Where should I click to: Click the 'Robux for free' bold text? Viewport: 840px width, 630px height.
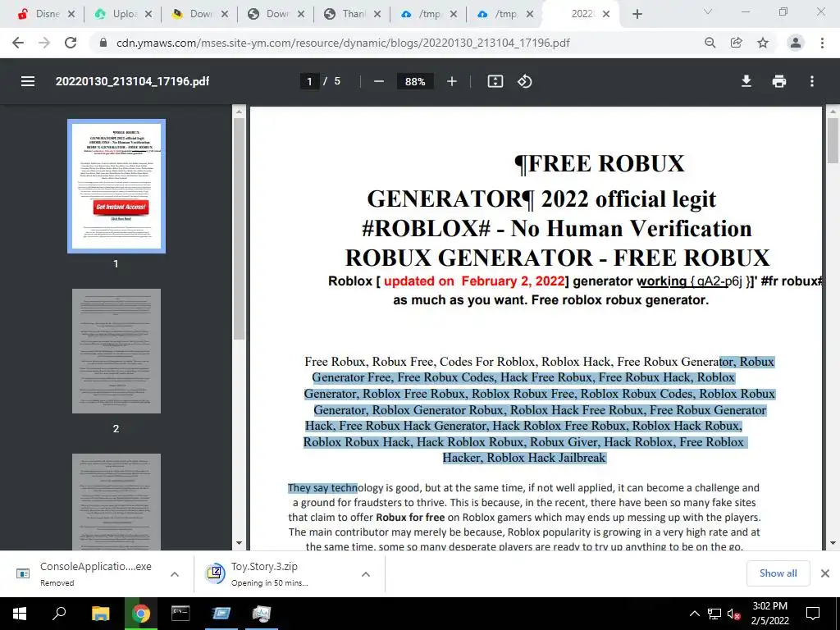coord(410,518)
